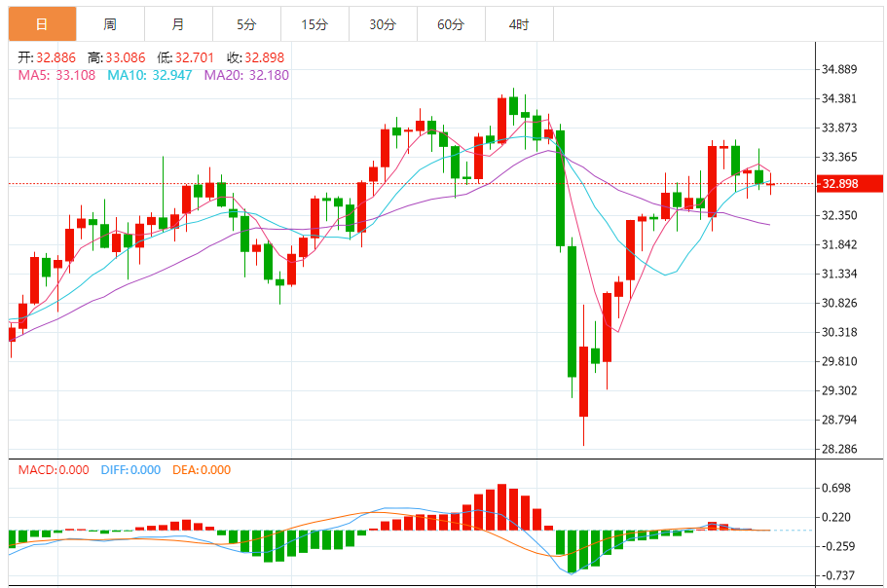Select the 日 daily chart tab
The height and width of the screenshot is (588, 887).
click(43, 24)
